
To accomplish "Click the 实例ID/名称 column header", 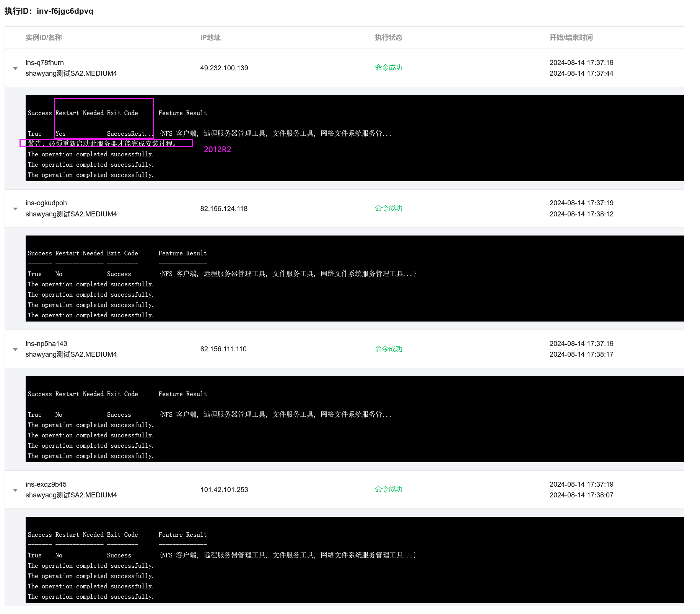I will point(44,37).
